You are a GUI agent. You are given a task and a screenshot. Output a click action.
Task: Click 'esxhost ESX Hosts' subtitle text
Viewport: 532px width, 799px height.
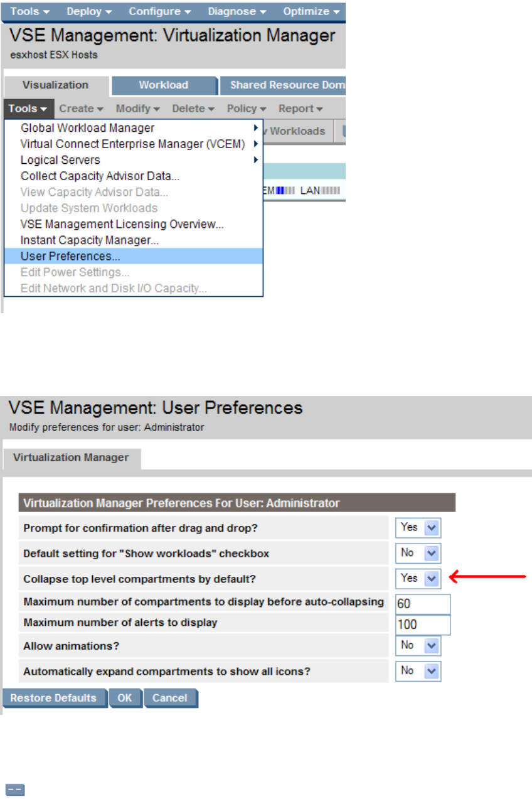click(54, 55)
